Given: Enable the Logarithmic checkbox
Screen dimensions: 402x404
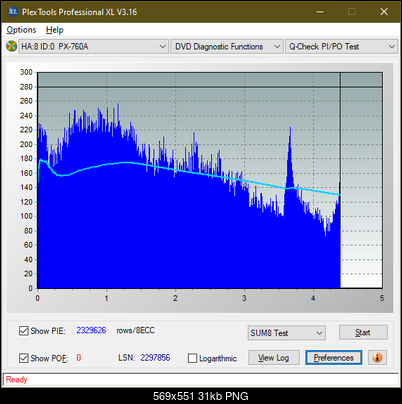Looking at the screenshot, I should pos(193,358).
